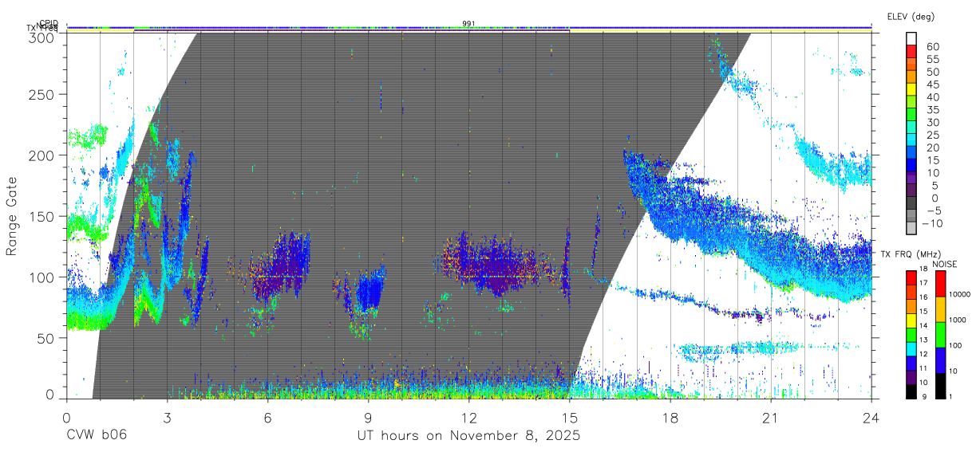Click the 'CPID' label at top left
Screen dimensions: 980x452
(48, 23)
